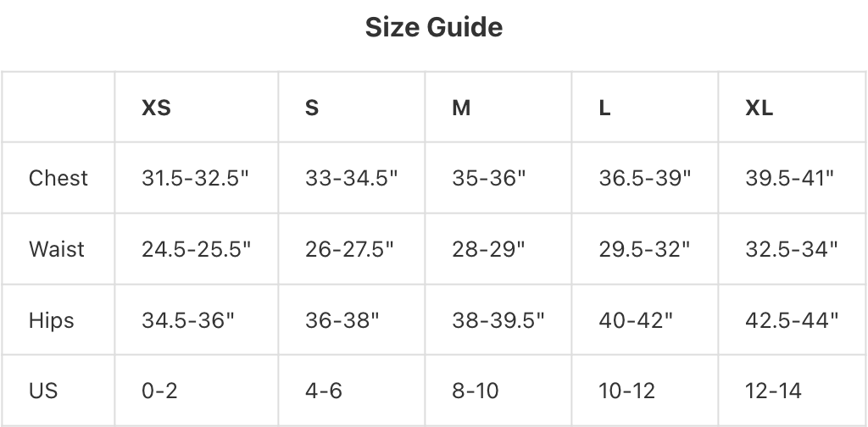The image size is (868, 427).
Task: Select the S size column header
Action: pos(312,108)
